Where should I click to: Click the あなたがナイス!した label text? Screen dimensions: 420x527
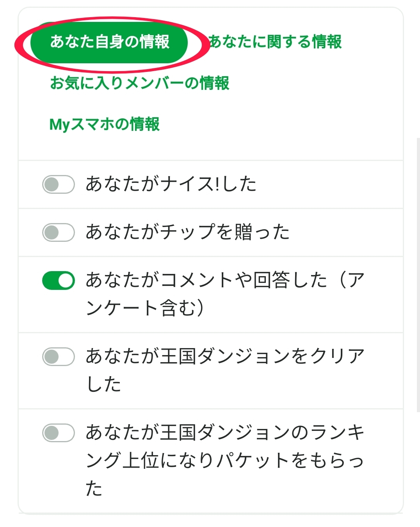(171, 184)
